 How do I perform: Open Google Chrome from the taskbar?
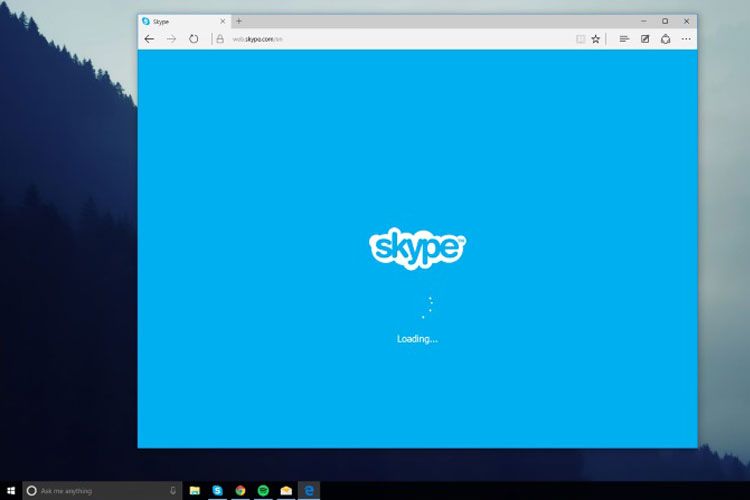(240, 490)
